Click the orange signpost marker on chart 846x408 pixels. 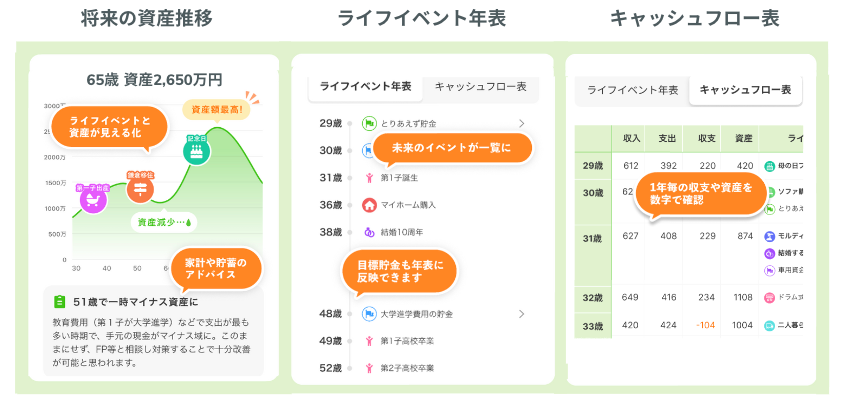(x=140, y=184)
